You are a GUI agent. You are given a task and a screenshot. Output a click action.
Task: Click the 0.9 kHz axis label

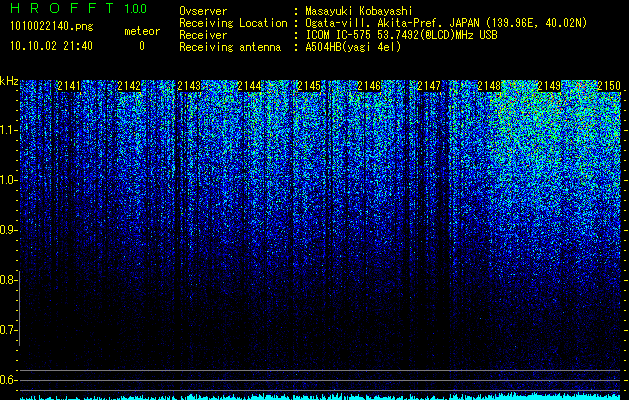8,230
